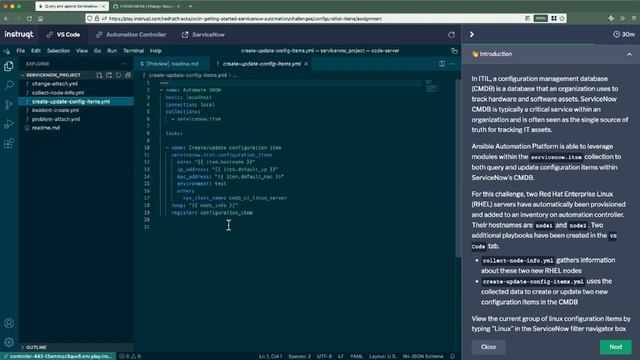This screenshot has height=360, width=640.
Task: Switch to the VS Code tab
Action: (63, 35)
